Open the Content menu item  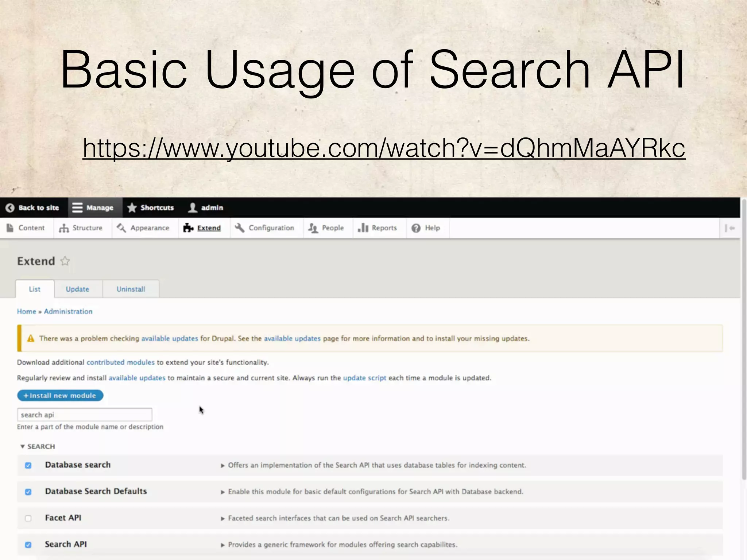(x=27, y=228)
